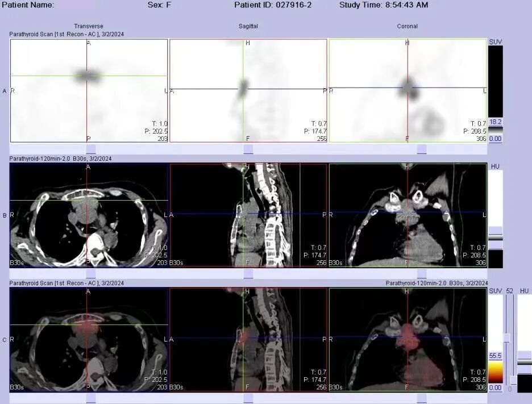The height and width of the screenshot is (404, 532).
Task: Adjust the slice slider below the sagittal PET view
Action: [x=248, y=149]
